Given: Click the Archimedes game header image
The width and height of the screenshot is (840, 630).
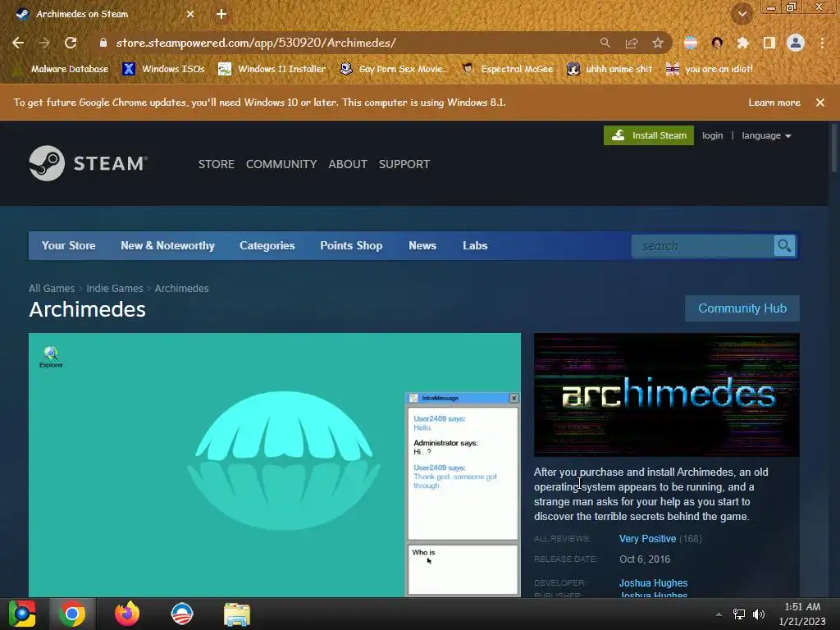Looking at the screenshot, I should [666, 395].
